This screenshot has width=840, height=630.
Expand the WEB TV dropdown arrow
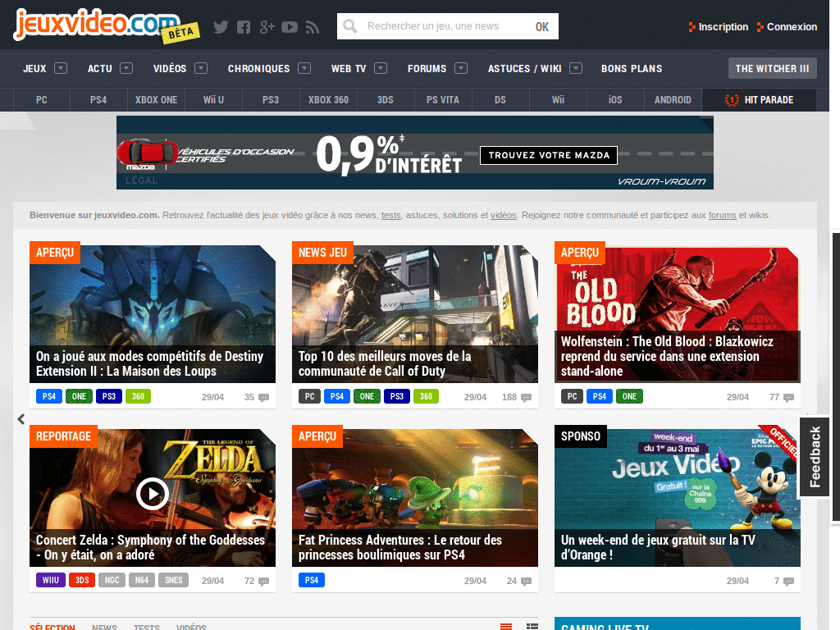pyautogui.click(x=381, y=68)
